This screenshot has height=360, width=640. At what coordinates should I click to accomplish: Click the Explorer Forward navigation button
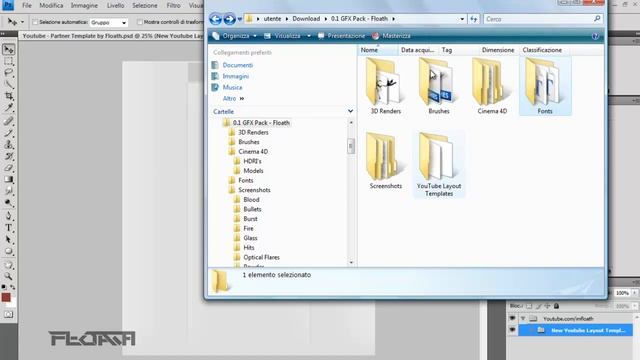pos(229,19)
